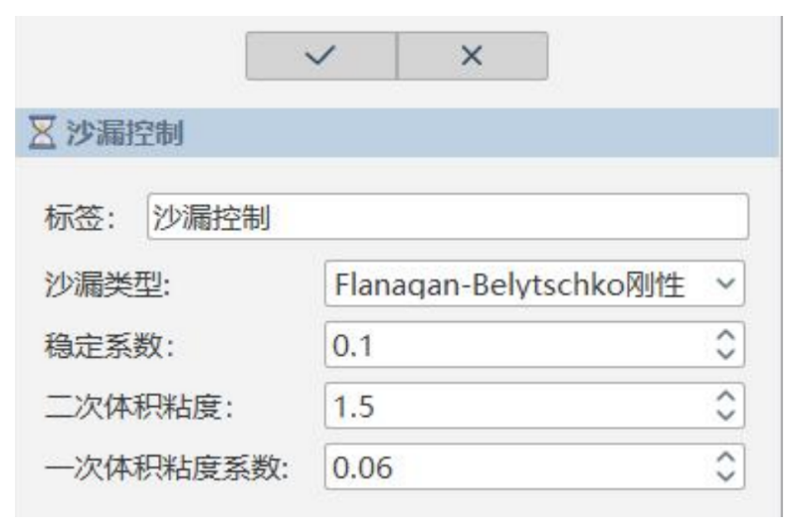Cancel with the X button
The height and width of the screenshot is (532, 800).
[472, 56]
